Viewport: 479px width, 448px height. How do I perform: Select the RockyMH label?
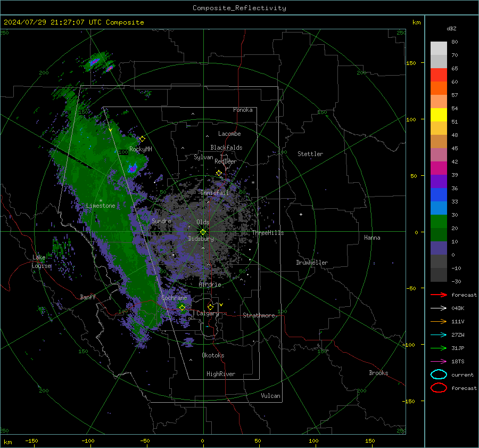(141, 149)
